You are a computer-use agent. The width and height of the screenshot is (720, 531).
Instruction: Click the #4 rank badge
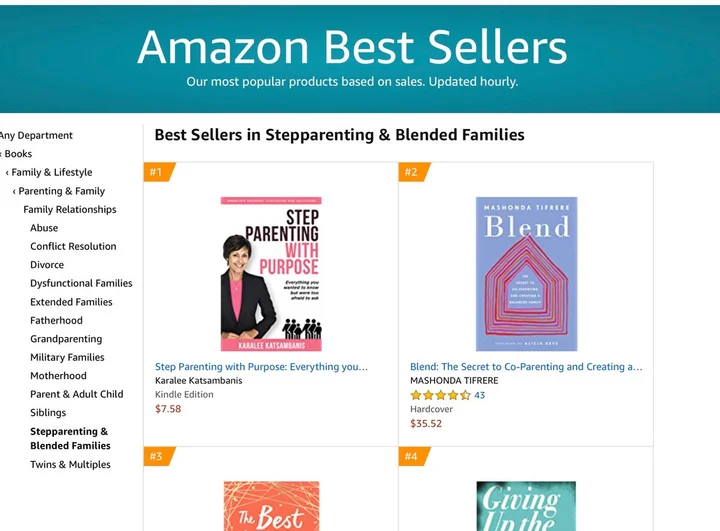pyautogui.click(x=412, y=457)
